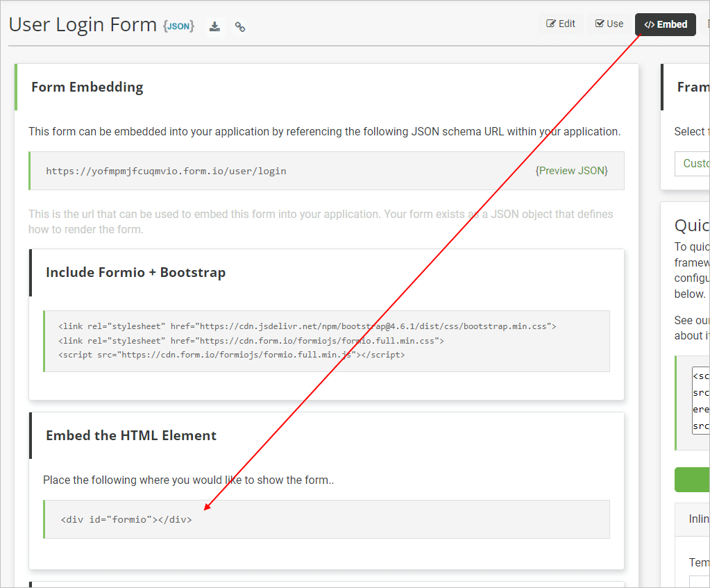
Task: Click the Use button
Action: click(x=609, y=23)
